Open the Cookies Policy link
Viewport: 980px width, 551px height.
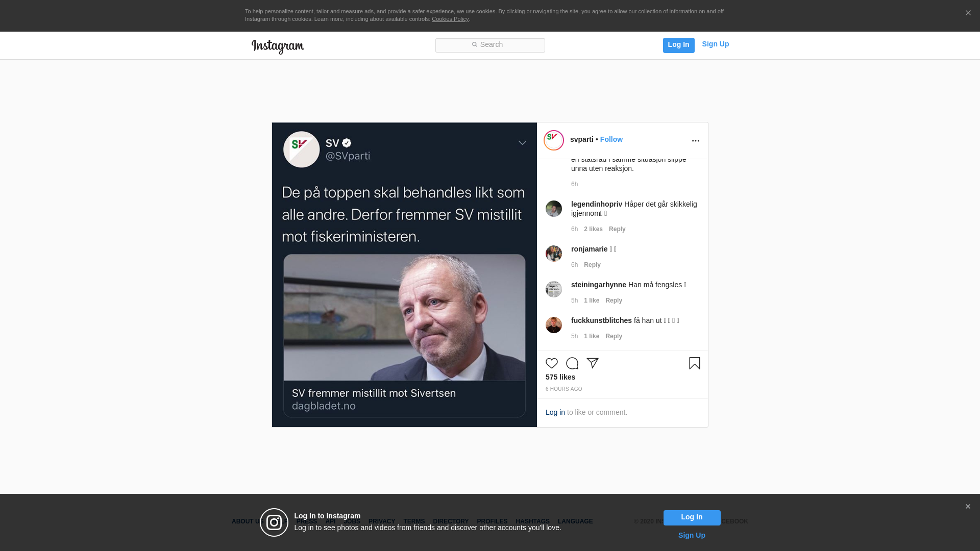[x=450, y=19]
